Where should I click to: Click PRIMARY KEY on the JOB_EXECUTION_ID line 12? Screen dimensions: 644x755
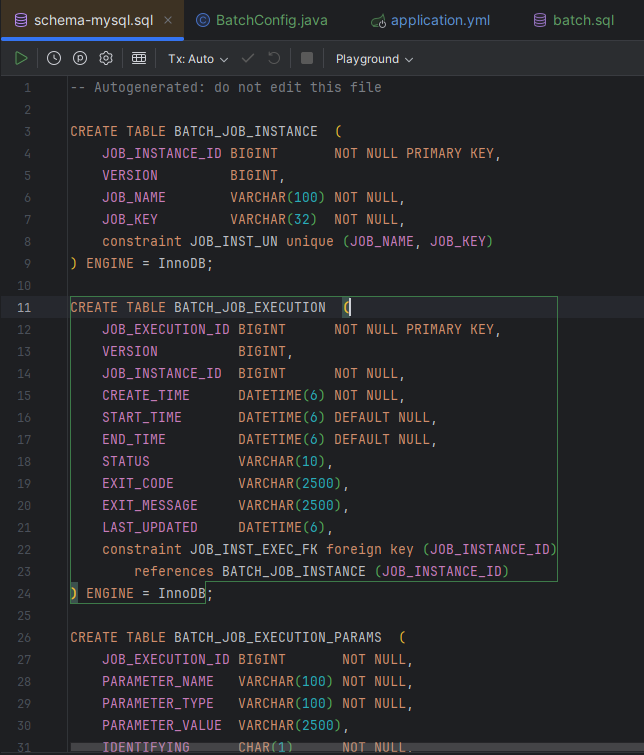pos(450,330)
